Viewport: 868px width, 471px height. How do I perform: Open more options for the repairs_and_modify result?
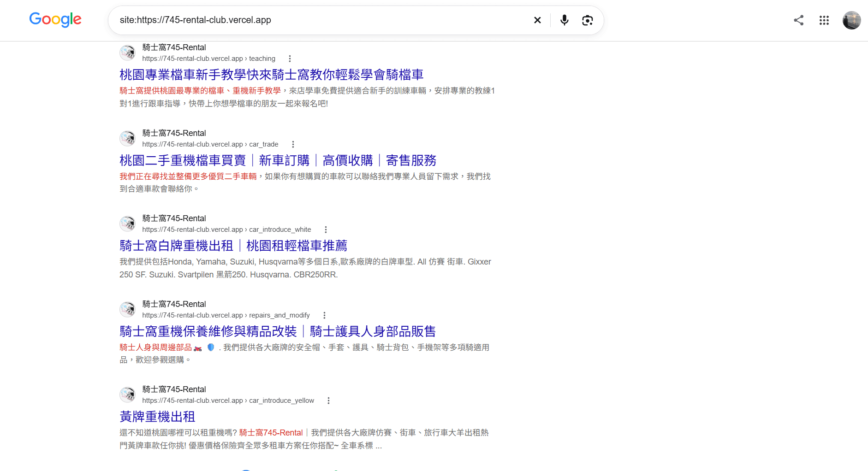(x=324, y=315)
